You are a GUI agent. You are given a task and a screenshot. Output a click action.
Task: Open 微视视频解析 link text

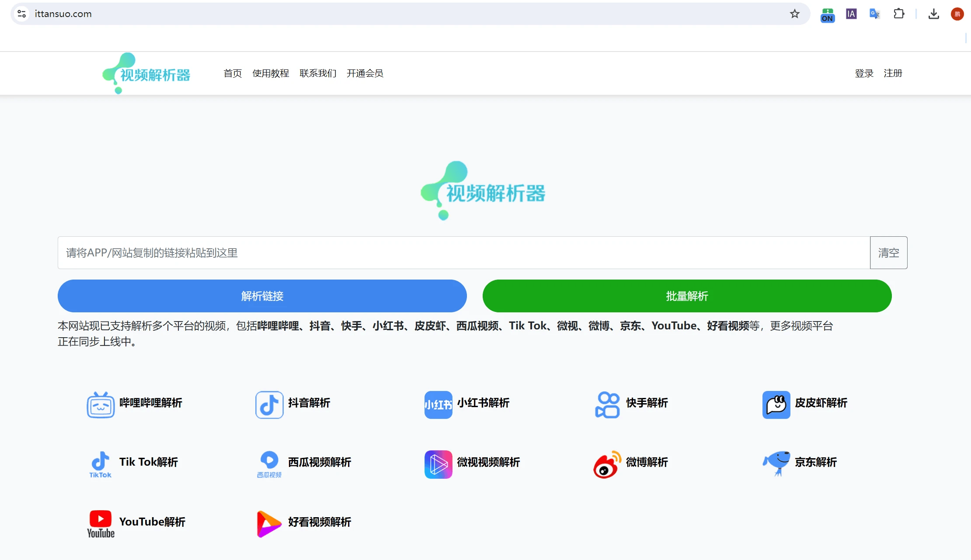click(x=488, y=462)
